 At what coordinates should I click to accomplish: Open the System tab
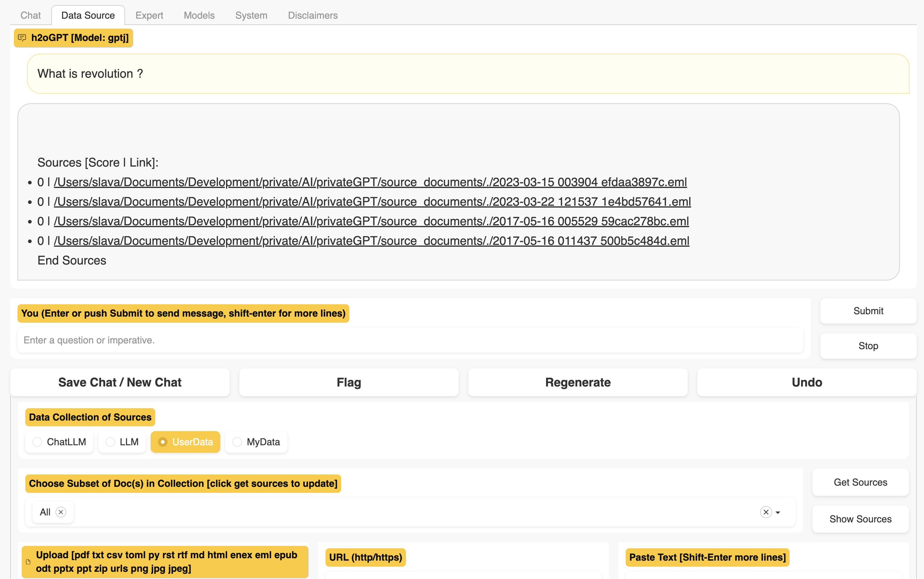(x=251, y=15)
